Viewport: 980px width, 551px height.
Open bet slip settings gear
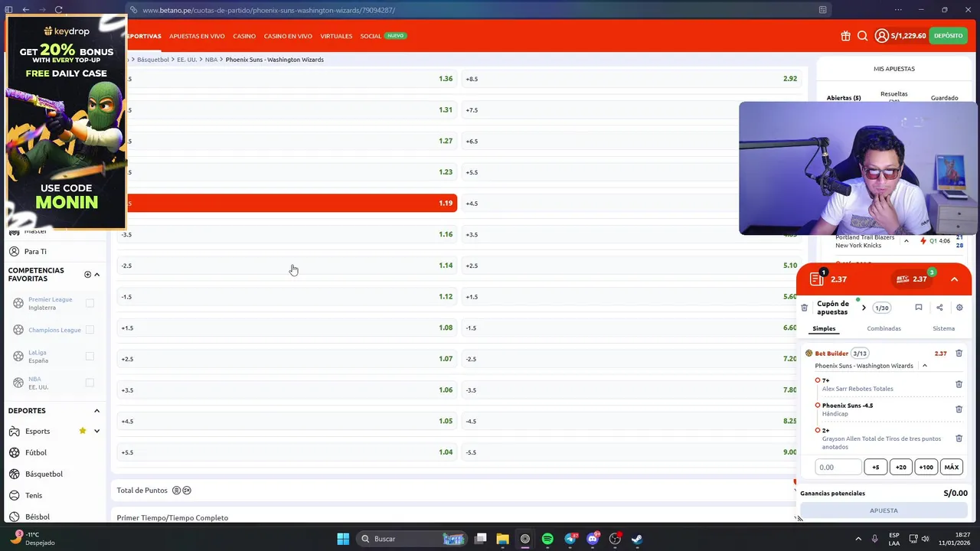point(959,308)
